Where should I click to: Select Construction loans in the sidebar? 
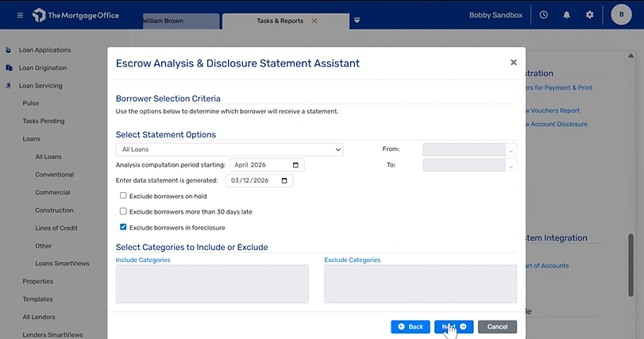(54, 210)
